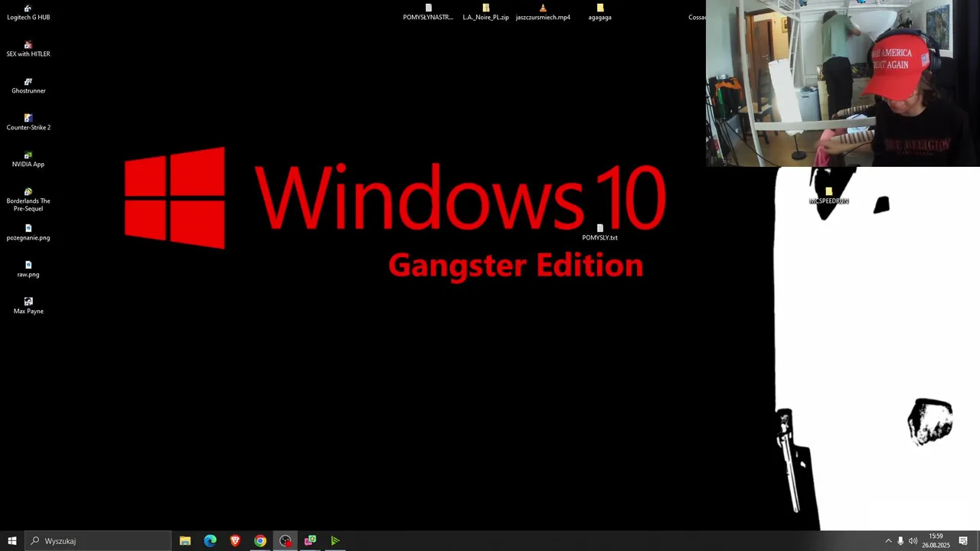
Task: Launch Microsoft Edge from the taskbar
Action: coord(210,541)
